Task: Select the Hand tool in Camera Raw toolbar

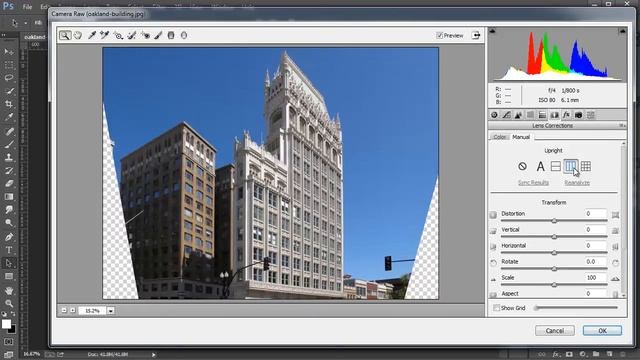Action: [x=78, y=36]
